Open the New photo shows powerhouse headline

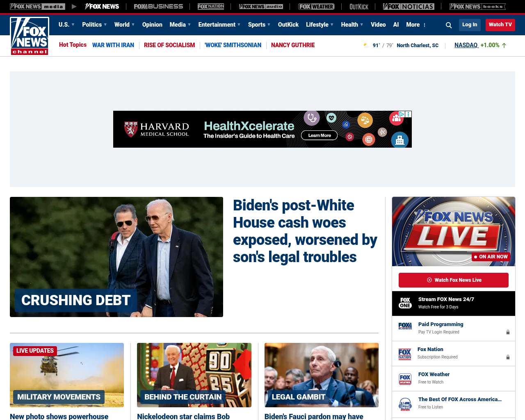point(59,416)
